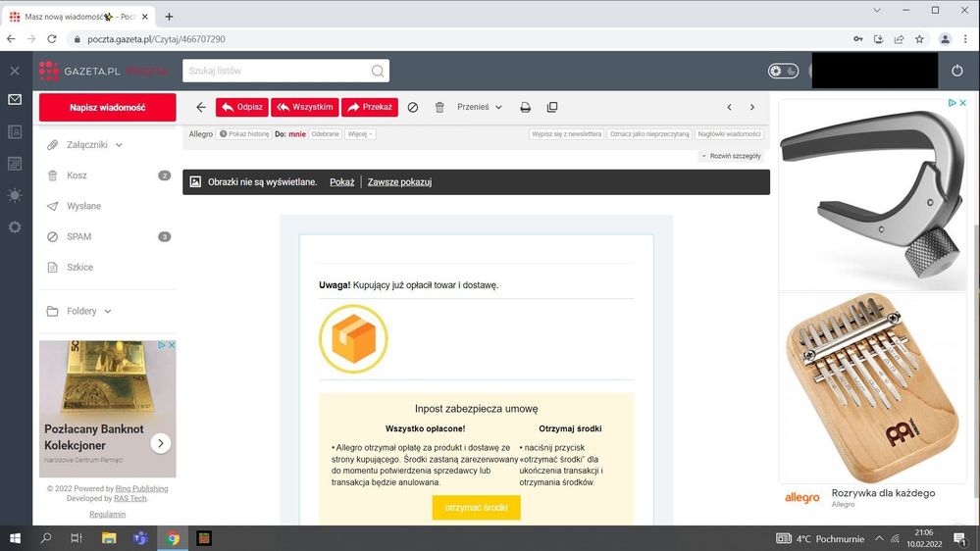The image size is (980, 551).
Task: Toggle the light/dark theme switch
Action: (783, 71)
